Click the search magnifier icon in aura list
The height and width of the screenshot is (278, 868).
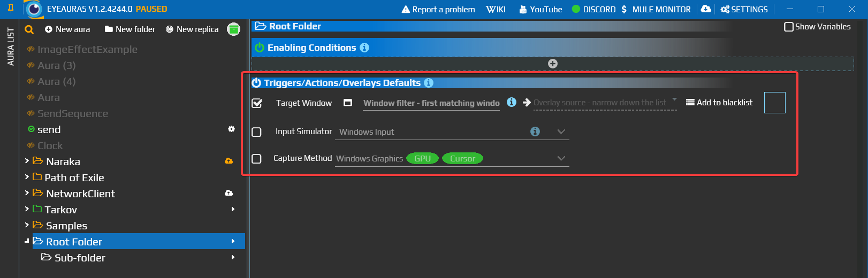coord(29,29)
